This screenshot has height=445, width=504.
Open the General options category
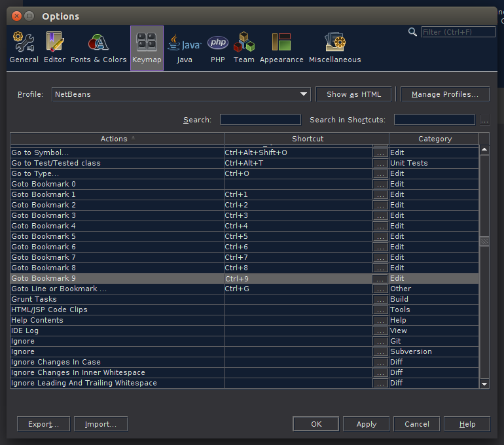pyautogui.click(x=24, y=48)
